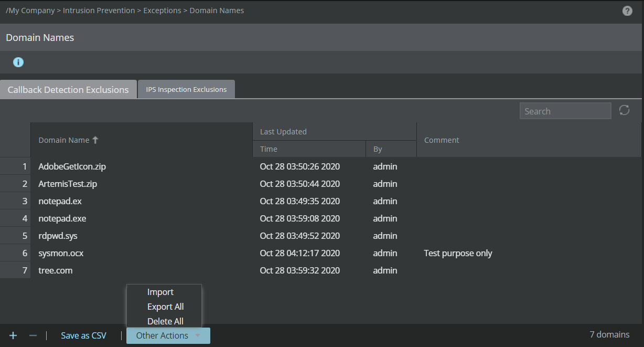Select the rdpwd.sys domain entry

click(58, 236)
